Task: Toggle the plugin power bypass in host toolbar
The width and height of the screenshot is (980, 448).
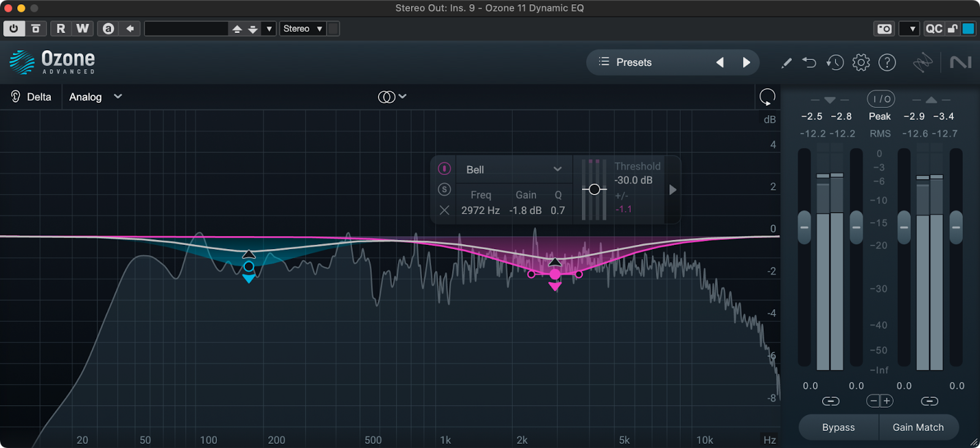Action: 13,29
